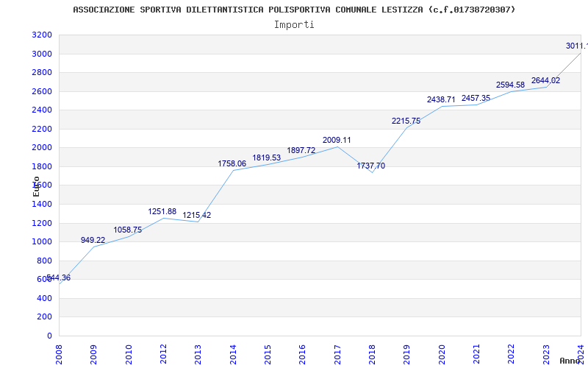Click the x-axis year 2014
The width and height of the screenshot is (588, 368).
point(233,355)
